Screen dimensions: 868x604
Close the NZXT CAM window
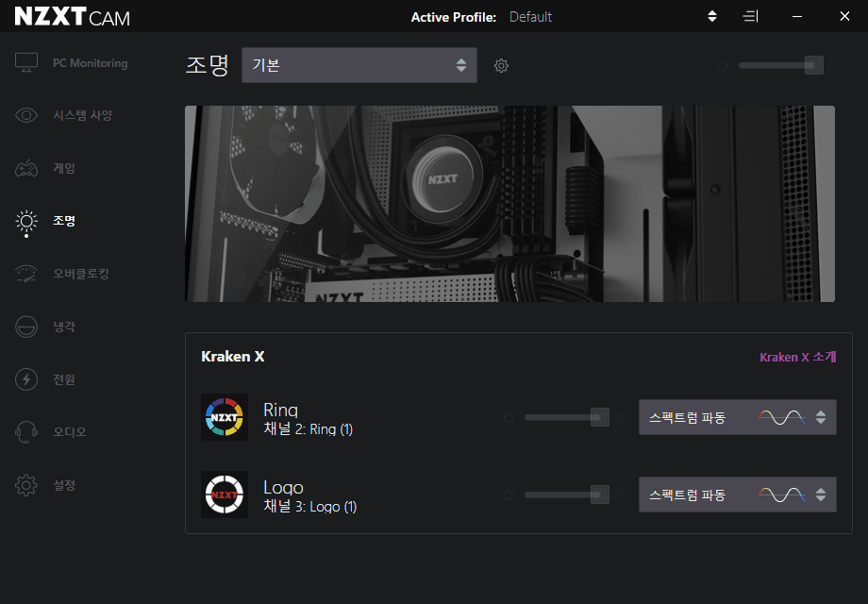click(844, 17)
